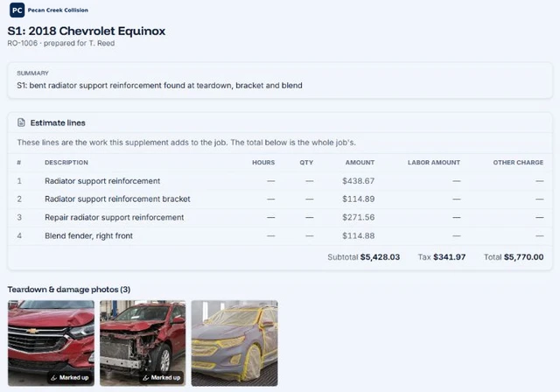Open the masked paint booth photo

(234, 343)
